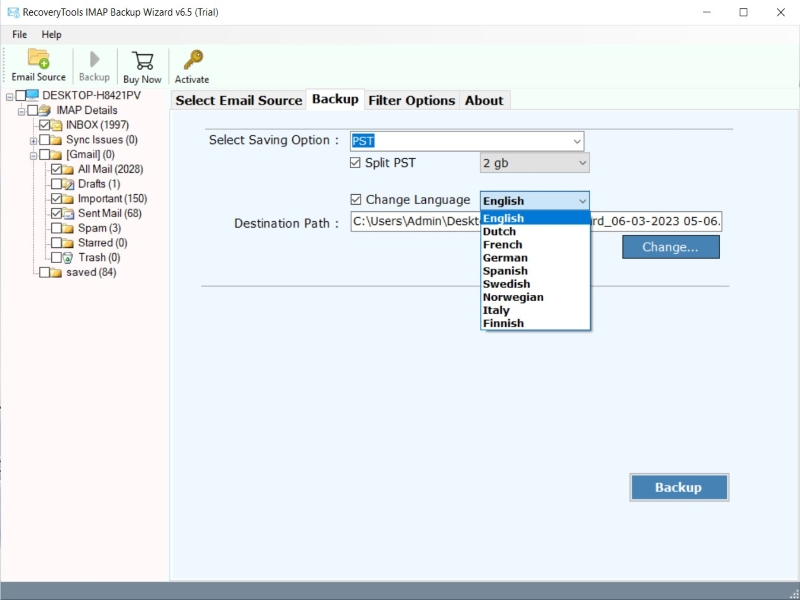Click the blue Backup button

(678, 487)
